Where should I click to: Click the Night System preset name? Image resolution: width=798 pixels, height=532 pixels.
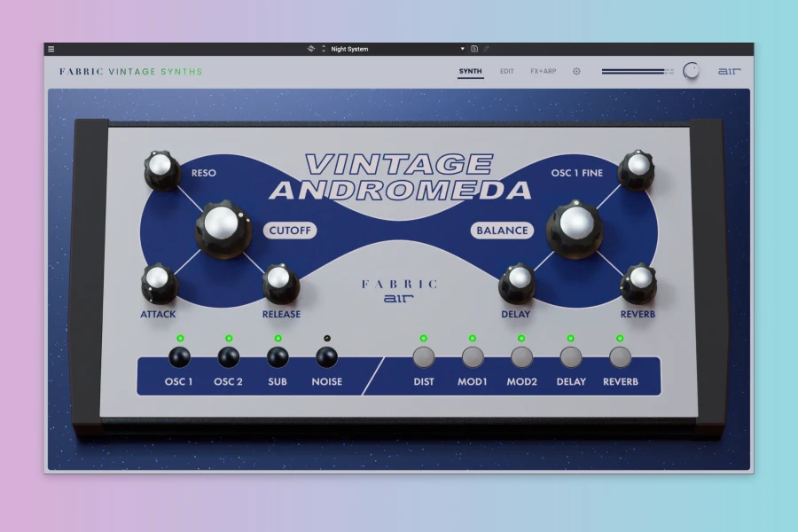pyautogui.click(x=349, y=49)
